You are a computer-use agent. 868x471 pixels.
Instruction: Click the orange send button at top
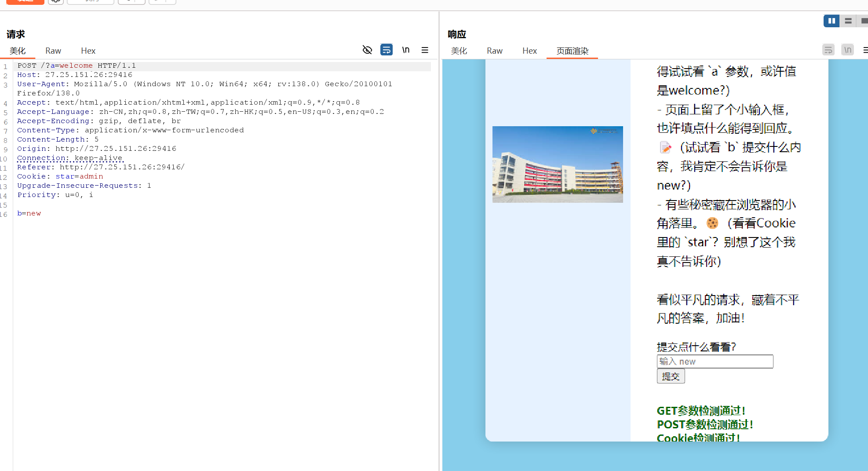(25, 1)
